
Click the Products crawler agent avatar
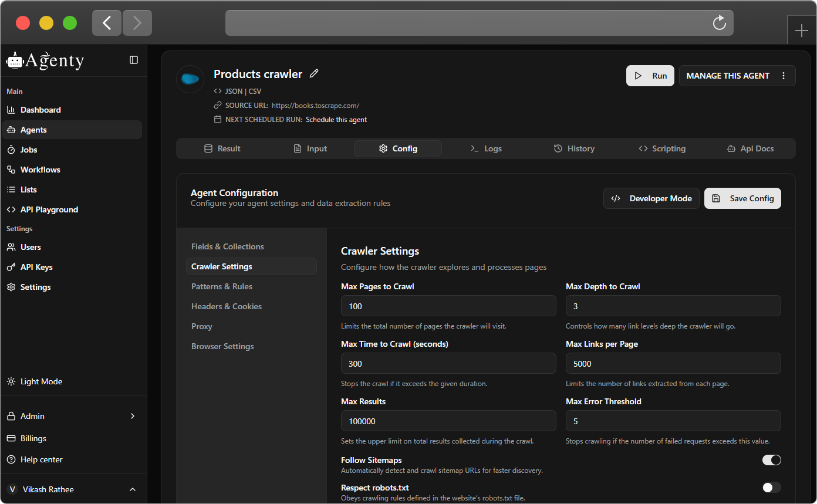click(x=190, y=79)
